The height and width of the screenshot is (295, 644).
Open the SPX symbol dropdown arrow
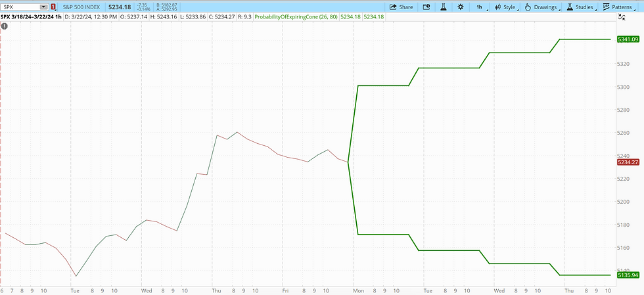click(43, 7)
